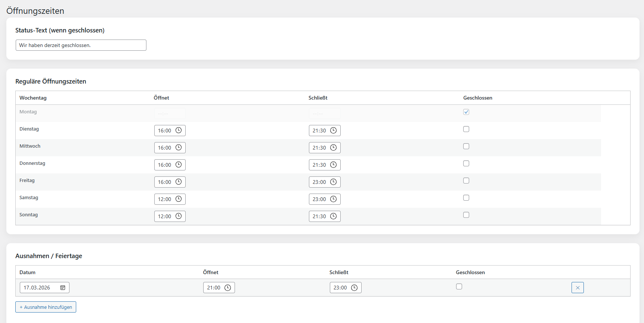Click the exception closing time field 23:00
The width and height of the screenshot is (644, 323).
(340, 288)
